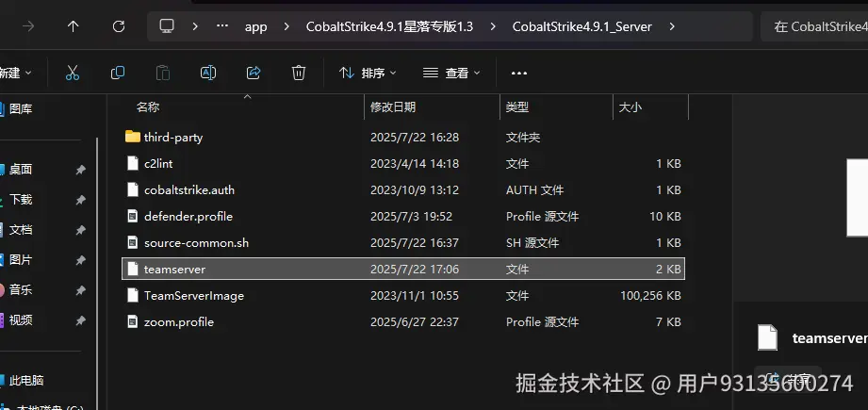Screen dimensions: 868x410
Task: Open the 查看 view dropdown
Action: tap(451, 73)
